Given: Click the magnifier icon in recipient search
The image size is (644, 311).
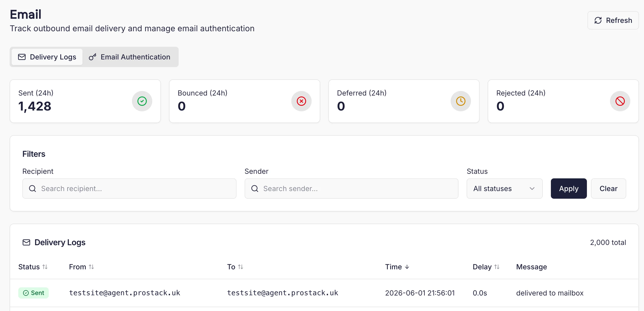Looking at the screenshot, I should 32,189.
